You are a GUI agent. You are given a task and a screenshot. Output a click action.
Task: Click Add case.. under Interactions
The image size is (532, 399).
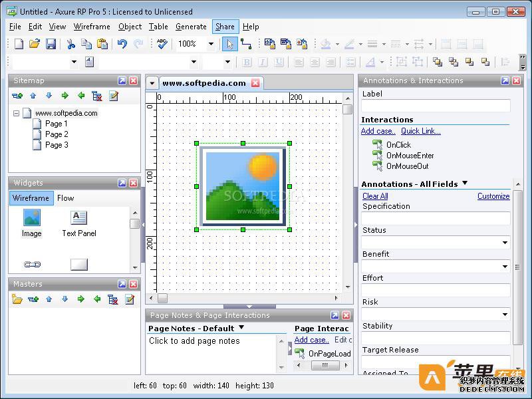pyautogui.click(x=378, y=131)
